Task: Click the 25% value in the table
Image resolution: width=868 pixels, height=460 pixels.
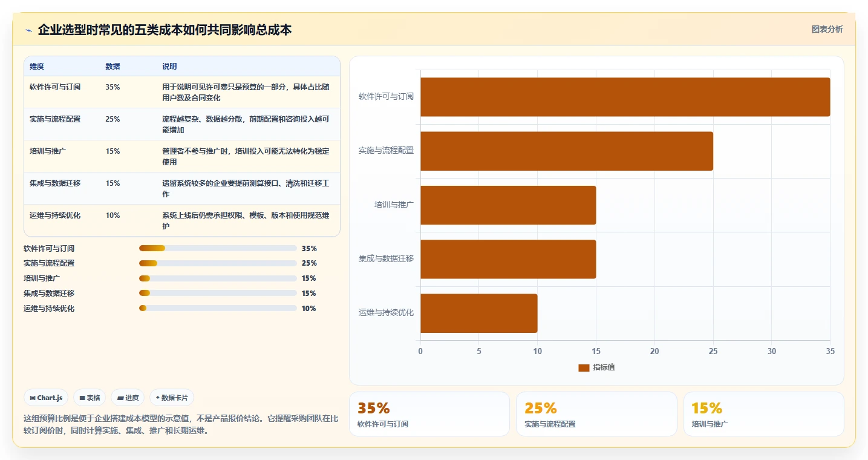Action: click(x=113, y=119)
